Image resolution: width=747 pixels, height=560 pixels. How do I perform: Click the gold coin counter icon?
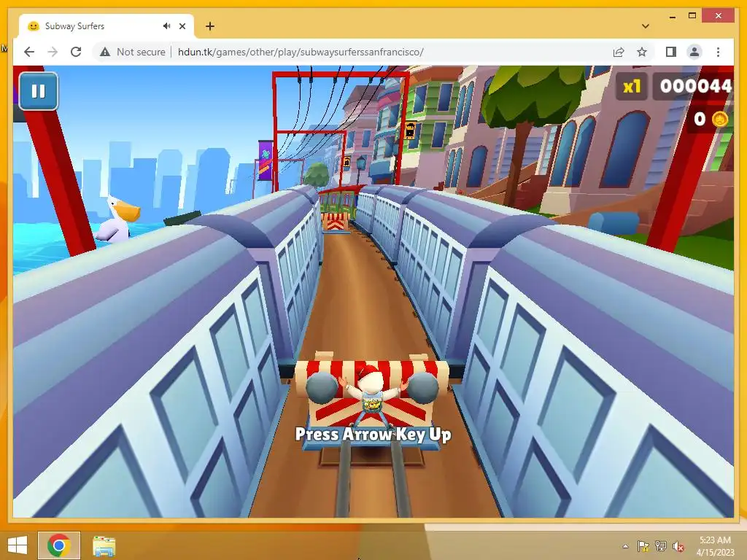point(720,119)
